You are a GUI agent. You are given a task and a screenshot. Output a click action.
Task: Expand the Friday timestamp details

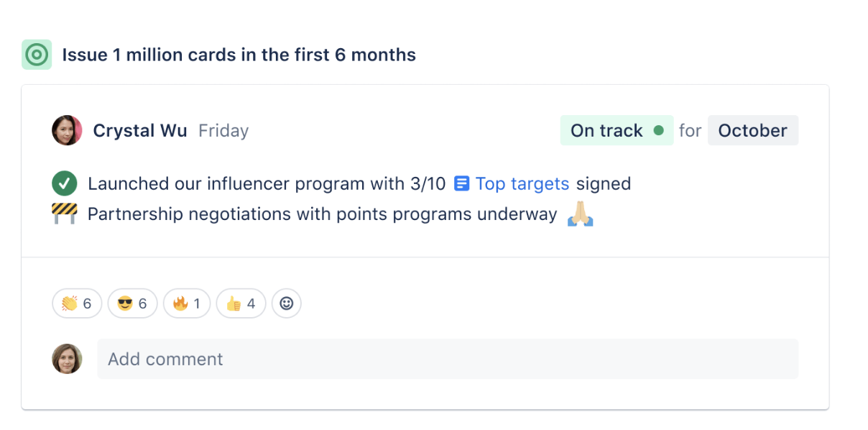(x=223, y=130)
